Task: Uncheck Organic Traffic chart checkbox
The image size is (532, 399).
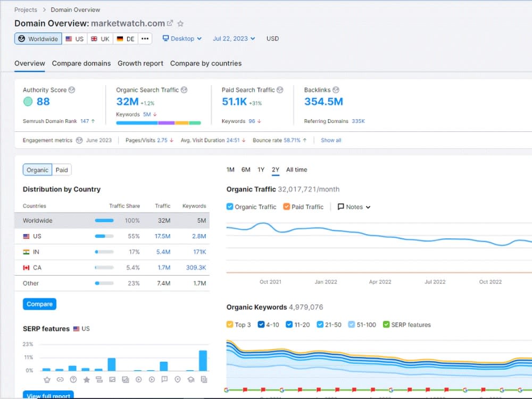Action: coord(230,206)
